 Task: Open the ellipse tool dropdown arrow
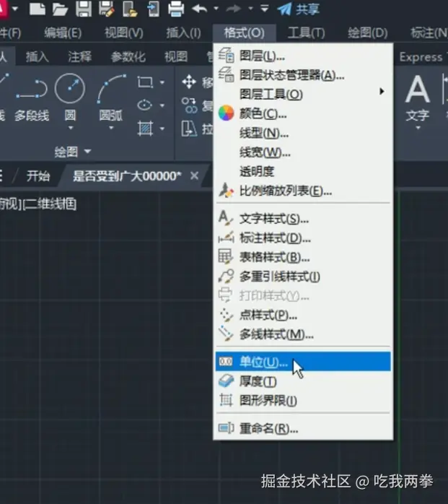pyautogui.click(x=162, y=105)
